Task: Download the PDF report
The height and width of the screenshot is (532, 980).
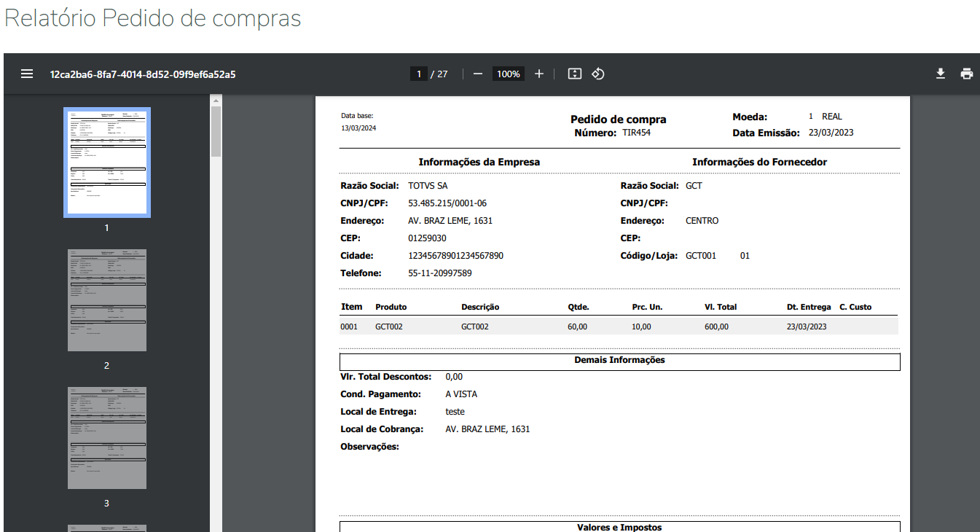Action: coord(941,74)
